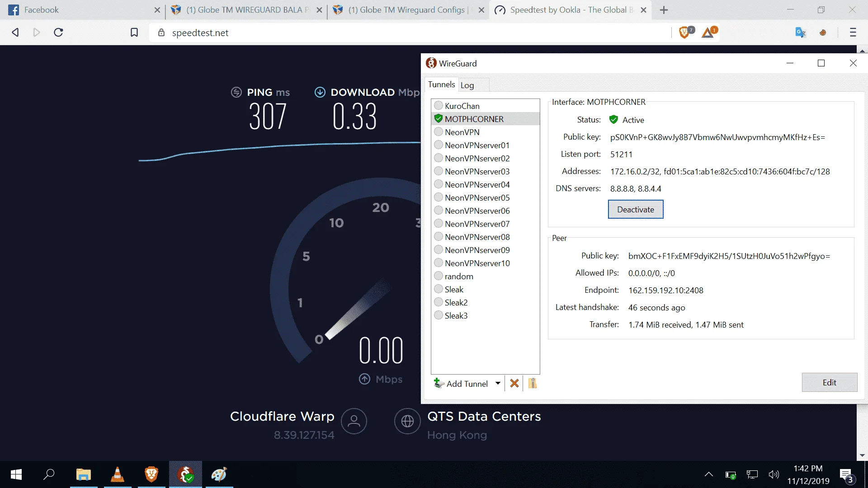The height and width of the screenshot is (488, 868).
Task: Click the speedtest.net address bar
Action: (x=409, y=33)
